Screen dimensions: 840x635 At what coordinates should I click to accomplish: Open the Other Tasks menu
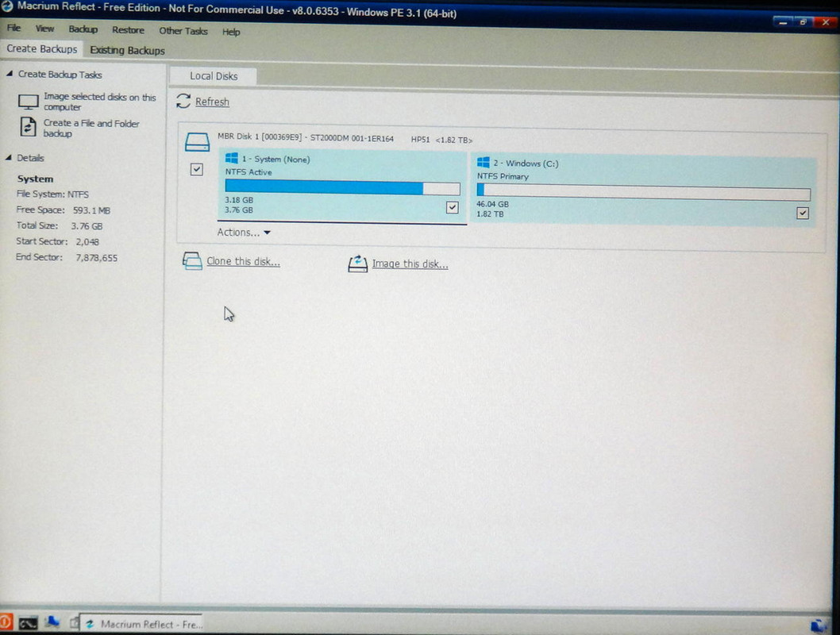click(183, 31)
